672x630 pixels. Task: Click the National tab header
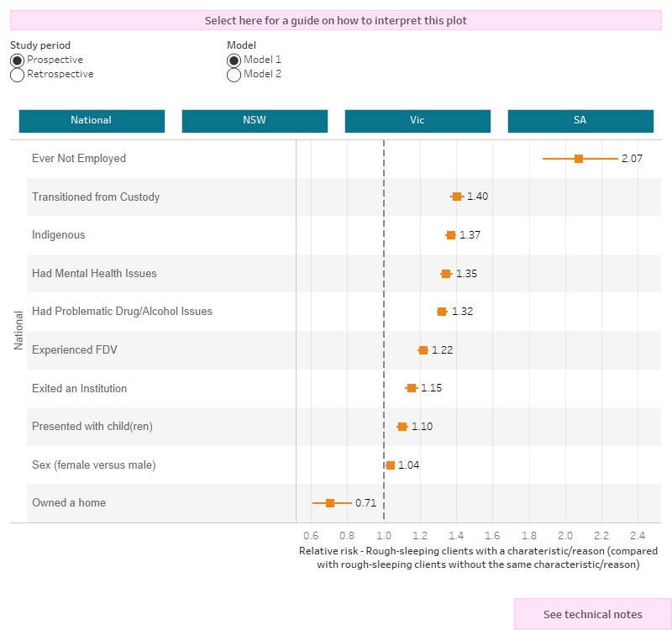coord(92,120)
